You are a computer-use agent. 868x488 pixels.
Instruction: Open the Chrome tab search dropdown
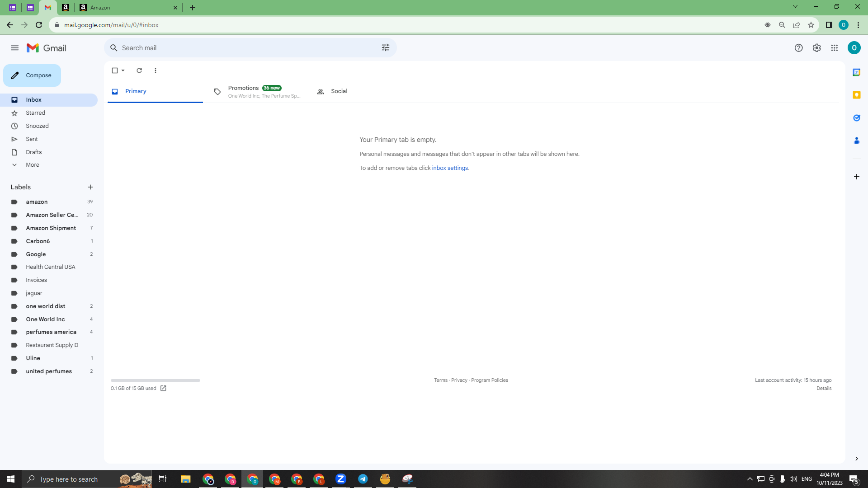tap(795, 7)
